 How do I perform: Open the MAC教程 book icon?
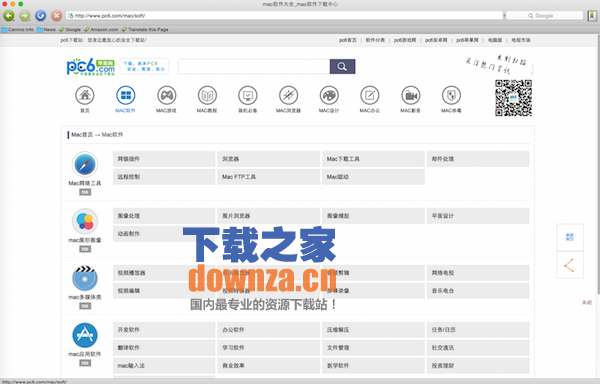click(207, 95)
